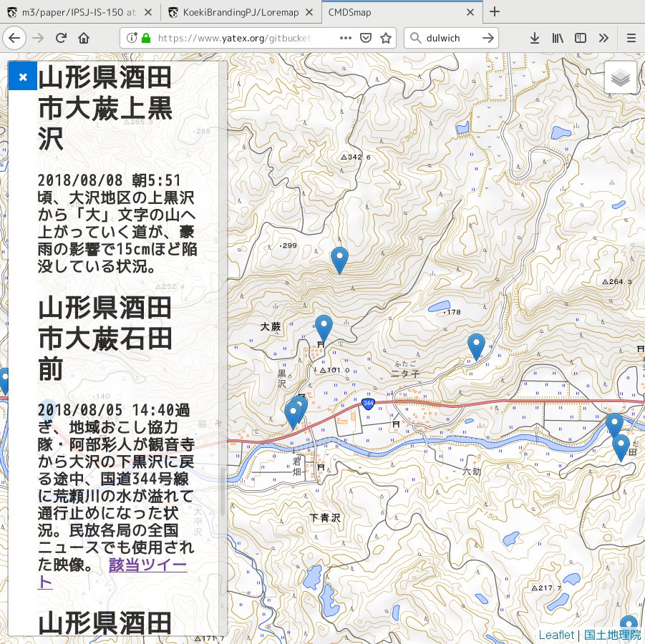
Task: Click the map marker near ニタ子
Action: [476, 346]
